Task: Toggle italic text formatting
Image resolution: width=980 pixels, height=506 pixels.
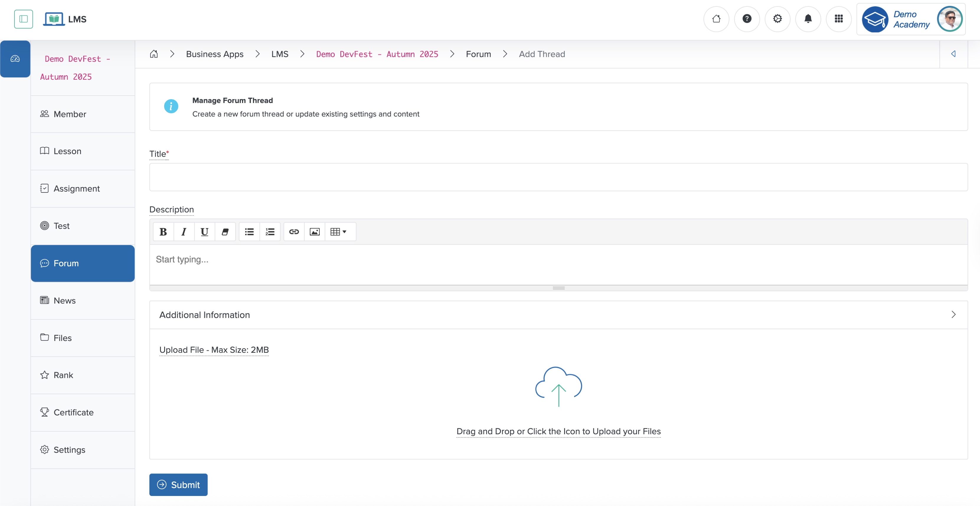Action: click(x=184, y=231)
